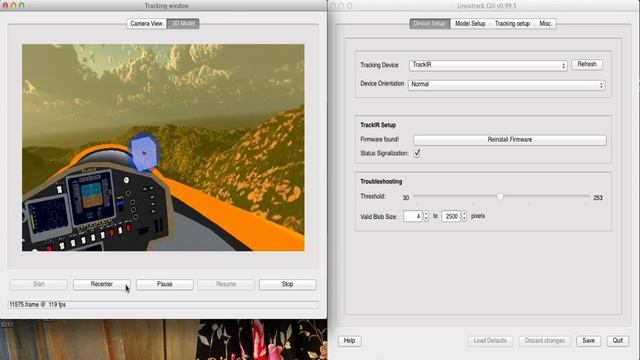The image size is (640, 360).
Task: Click the frame rate status text
Action: pyautogui.click(x=37, y=304)
